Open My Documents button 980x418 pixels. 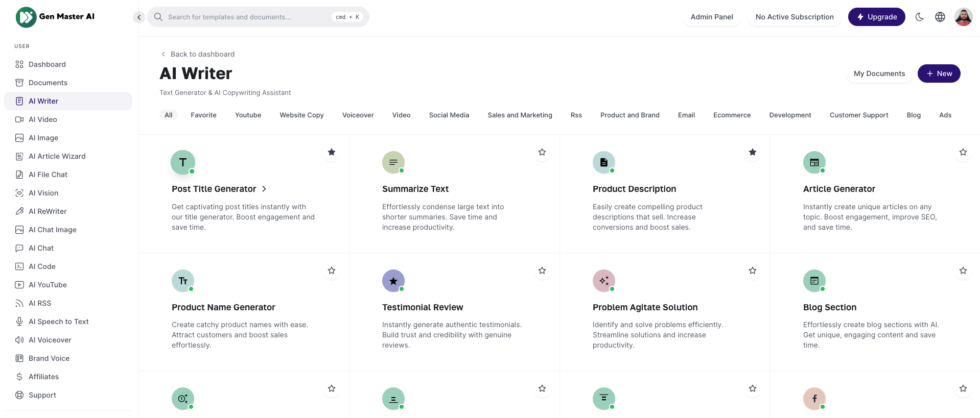(879, 73)
